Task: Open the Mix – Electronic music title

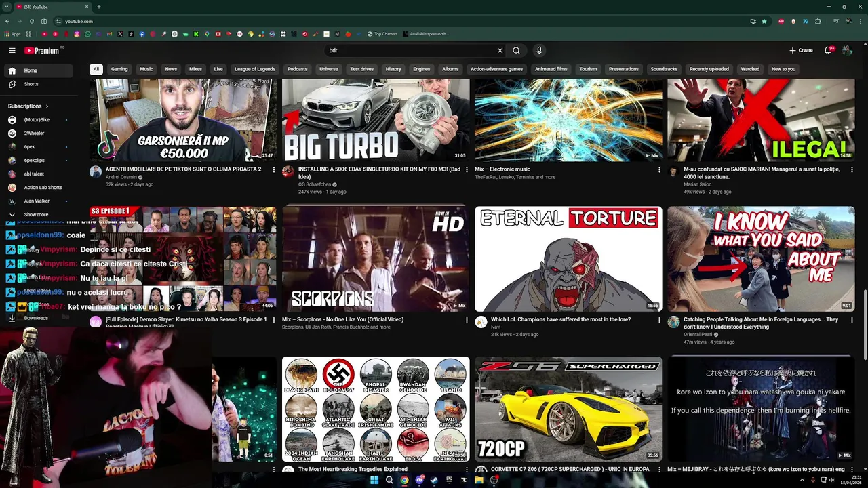Action: coord(502,169)
